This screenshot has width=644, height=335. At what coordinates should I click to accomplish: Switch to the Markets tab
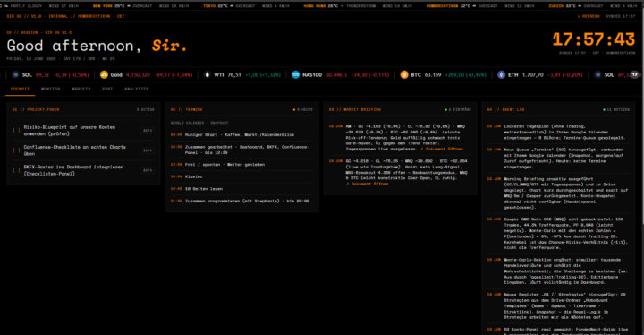[80, 89]
